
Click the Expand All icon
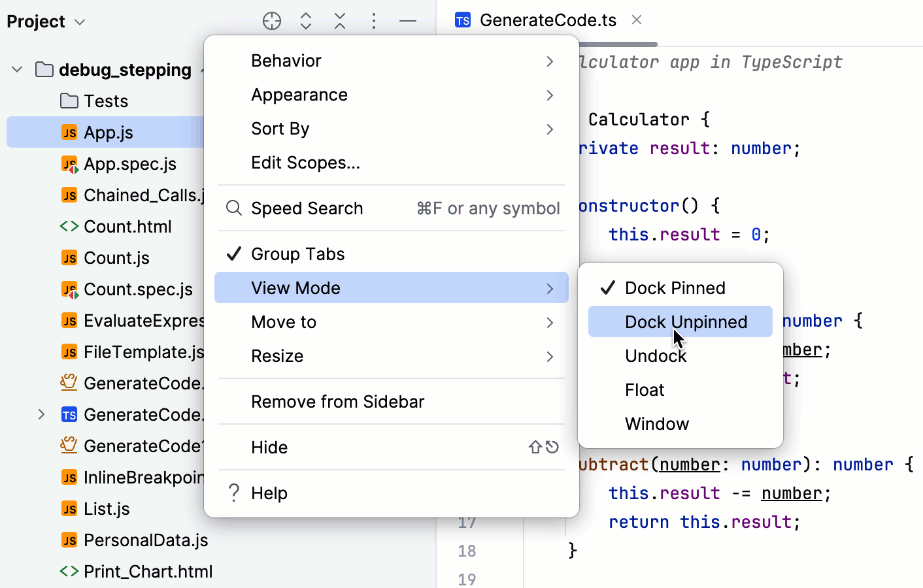(x=306, y=20)
